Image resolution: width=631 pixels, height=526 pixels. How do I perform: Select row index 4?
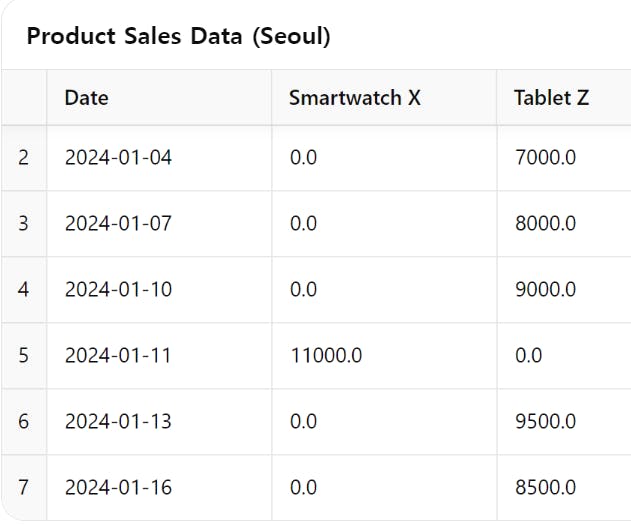pos(24,289)
